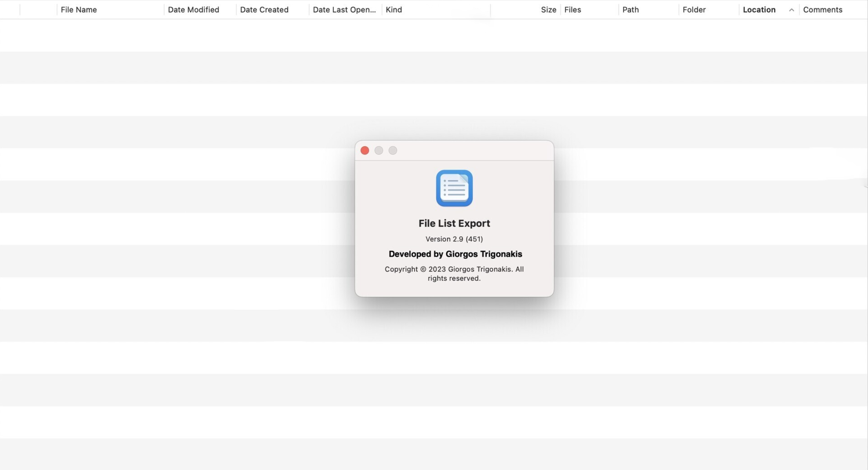Click the Path column header
This screenshot has height=470, width=868.
(x=630, y=9)
